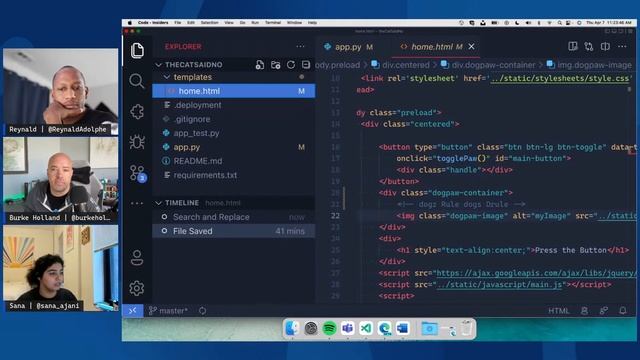This screenshot has width=640, height=360.
Task: Open Microsoft Teams from the Dock
Action: click(348, 328)
